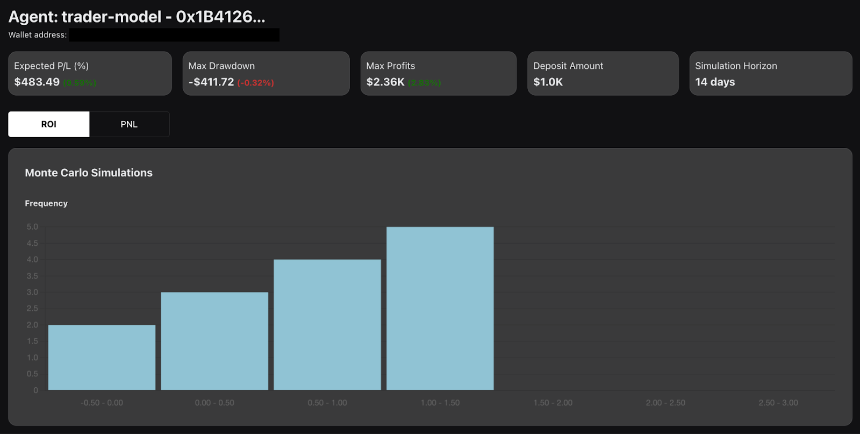Click the -0.50 - 0.00 histogram bar
Screen dimensions: 860x434
coord(101,357)
